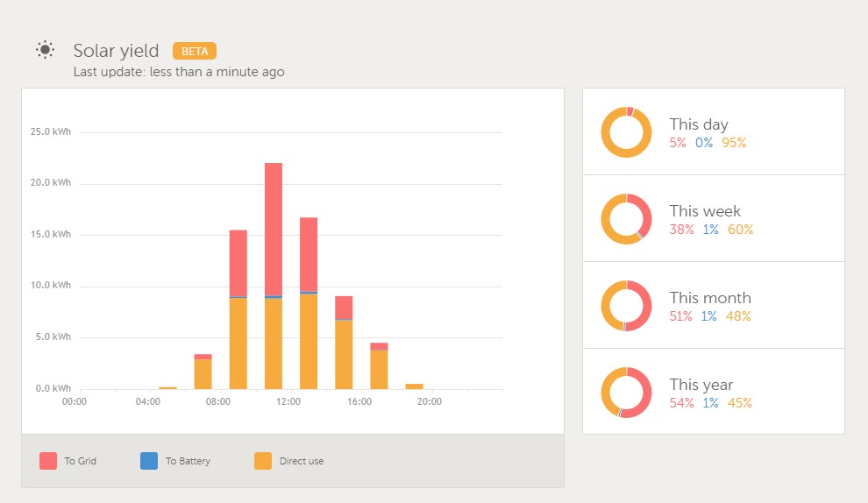Click the 51% value under This month

click(x=681, y=316)
